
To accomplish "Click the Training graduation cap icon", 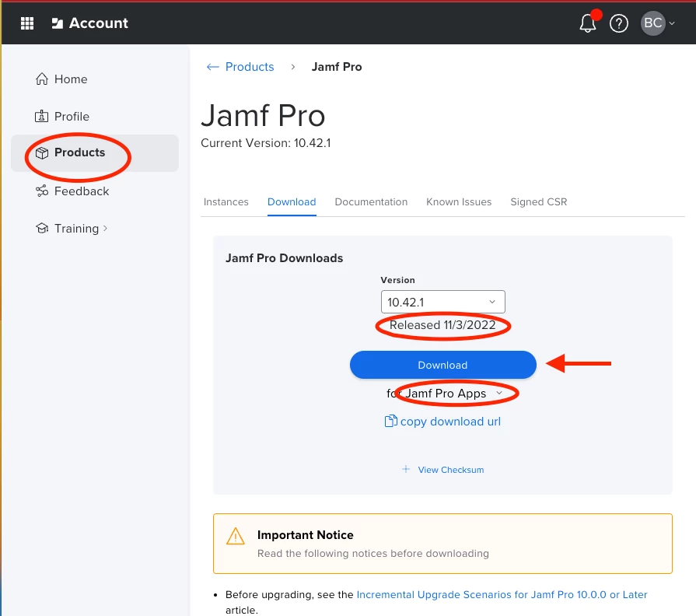I will click(42, 229).
